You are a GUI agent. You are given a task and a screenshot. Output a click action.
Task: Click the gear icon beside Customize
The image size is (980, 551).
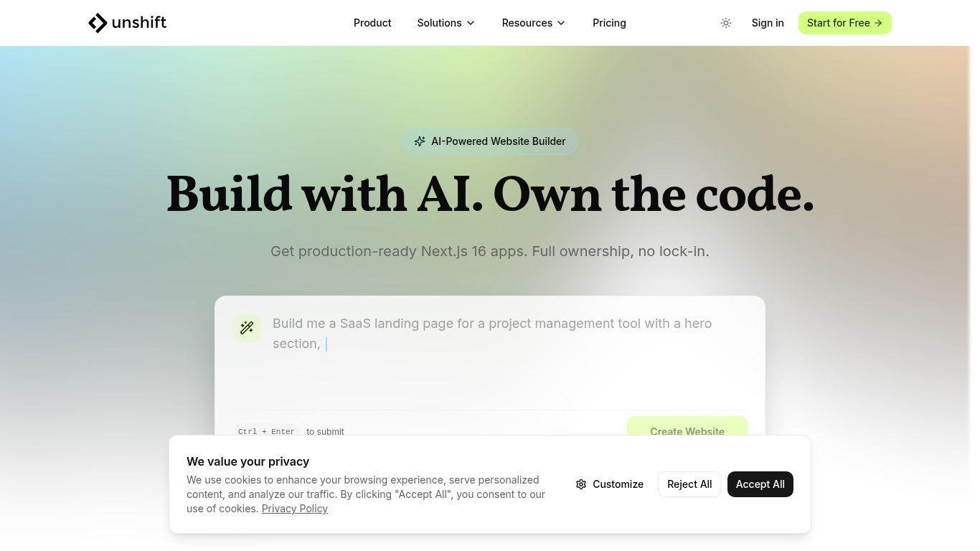pos(581,484)
